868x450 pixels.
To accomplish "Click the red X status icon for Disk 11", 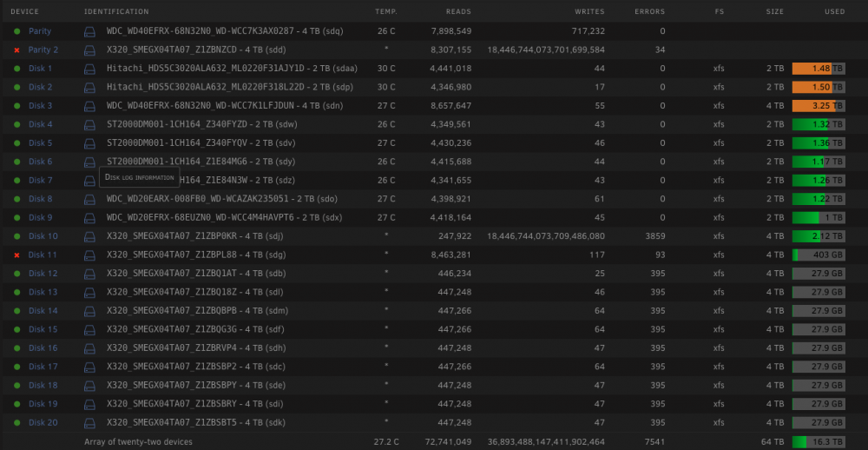I will [x=16, y=255].
